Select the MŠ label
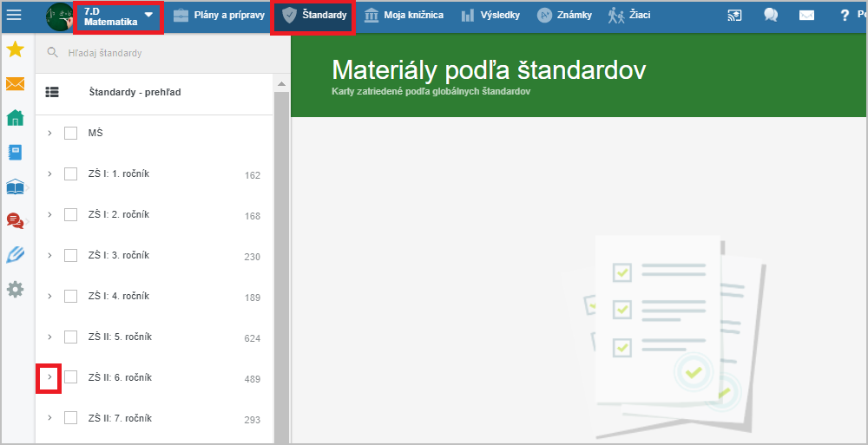Screen dimensions: 868x445 95,133
